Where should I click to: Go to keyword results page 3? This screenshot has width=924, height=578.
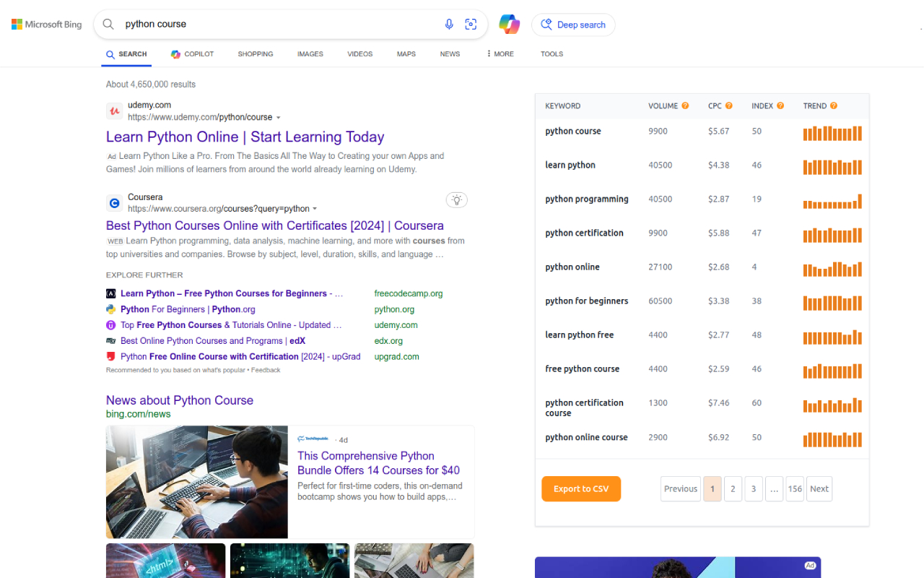click(x=753, y=489)
